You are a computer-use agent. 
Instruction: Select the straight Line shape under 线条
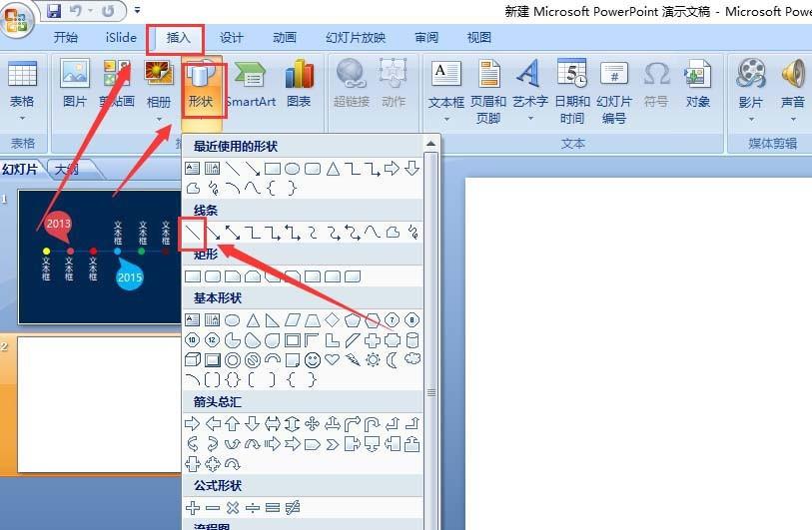193,233
